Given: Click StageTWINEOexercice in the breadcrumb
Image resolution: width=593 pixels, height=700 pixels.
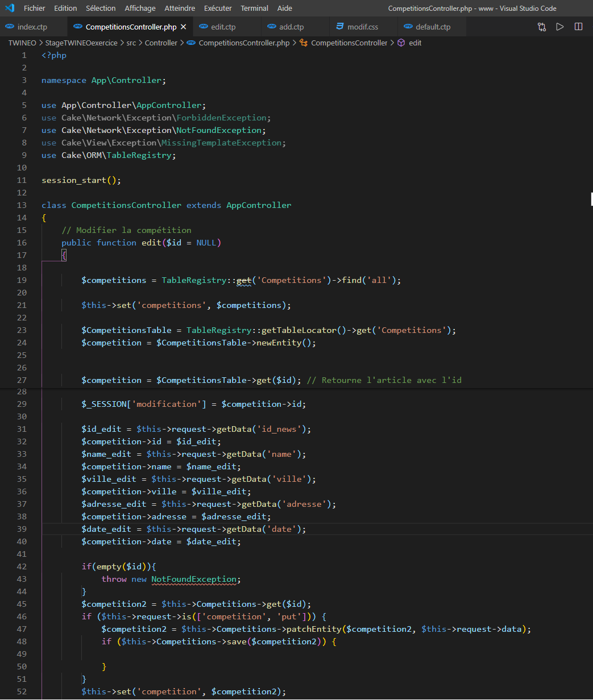Looking at the screenshot, I should click(82, 43).
